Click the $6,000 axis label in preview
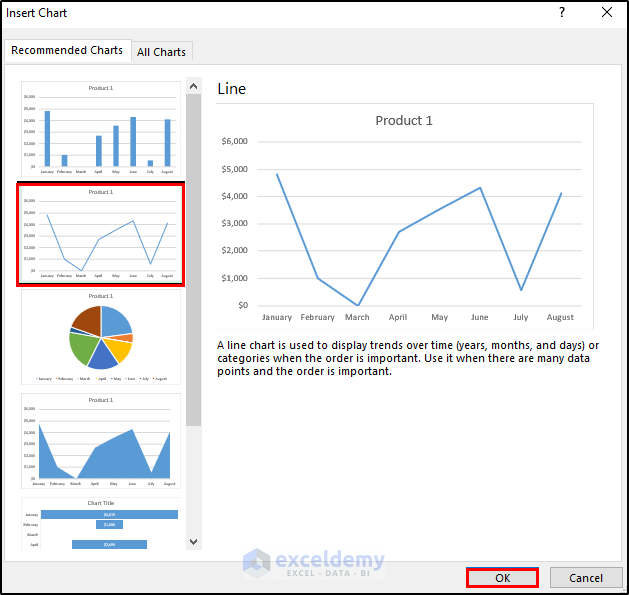Screen dimensions: 629x595 pos(234,141)
